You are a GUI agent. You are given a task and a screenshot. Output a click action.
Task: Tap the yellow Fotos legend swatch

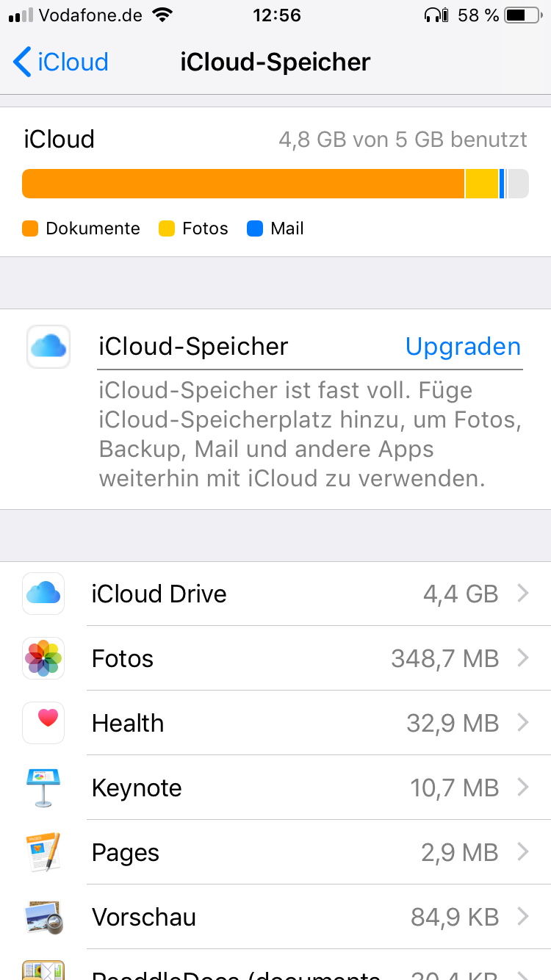click(167, 228)
